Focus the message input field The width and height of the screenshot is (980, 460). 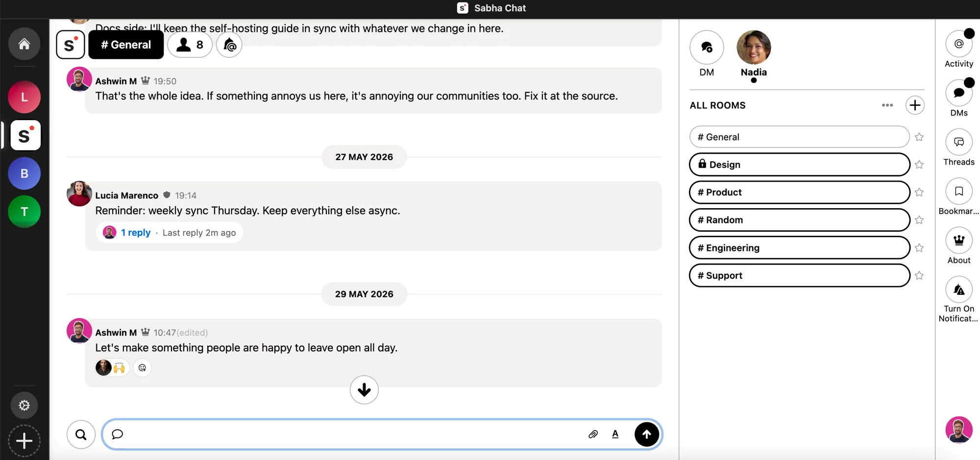click(x=353, y=434)
